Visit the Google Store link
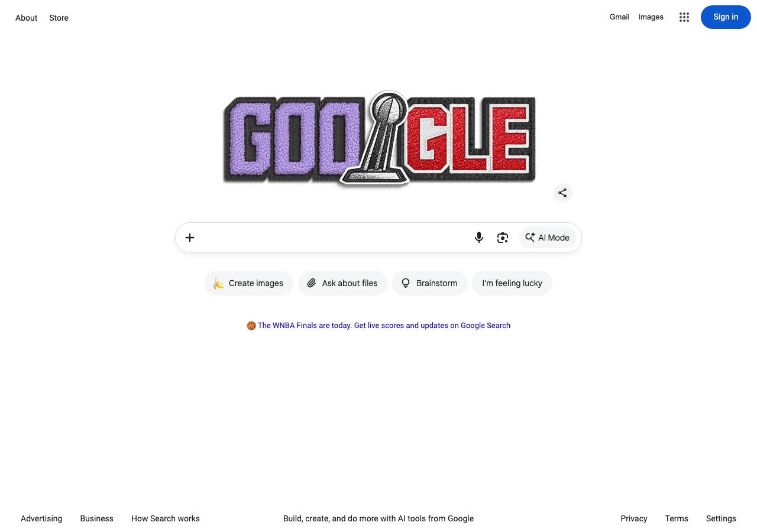Image resolution: width=757 pixels, height=532 pixels. click(x=59, y=18)
